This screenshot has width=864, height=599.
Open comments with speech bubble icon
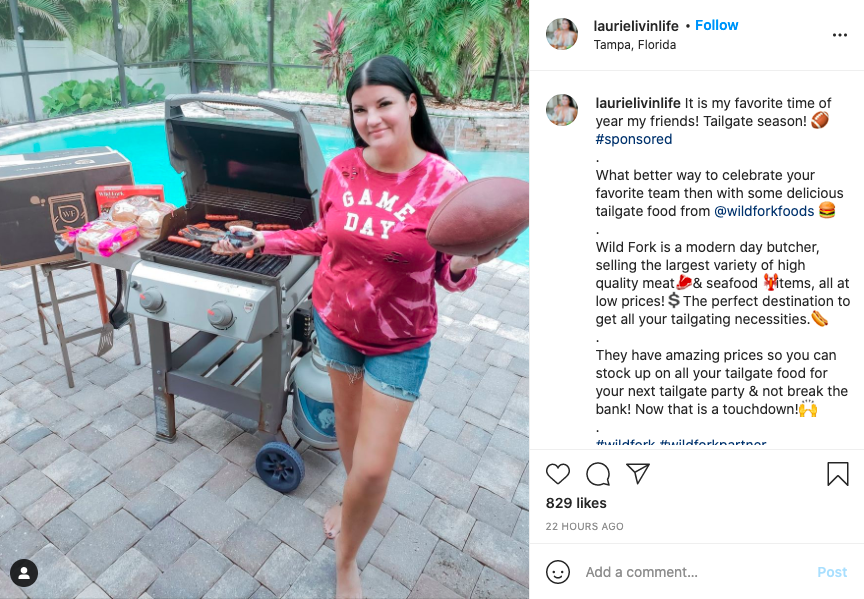tap(598, 474)
